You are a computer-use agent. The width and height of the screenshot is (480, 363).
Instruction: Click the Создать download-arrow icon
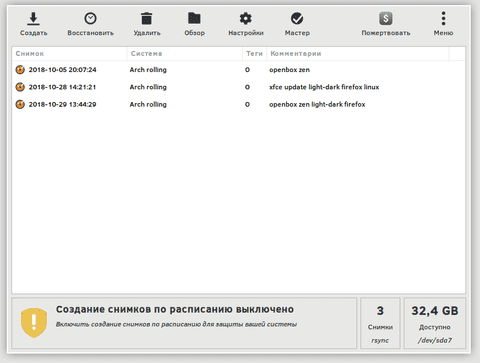click(x=33, y=19)
